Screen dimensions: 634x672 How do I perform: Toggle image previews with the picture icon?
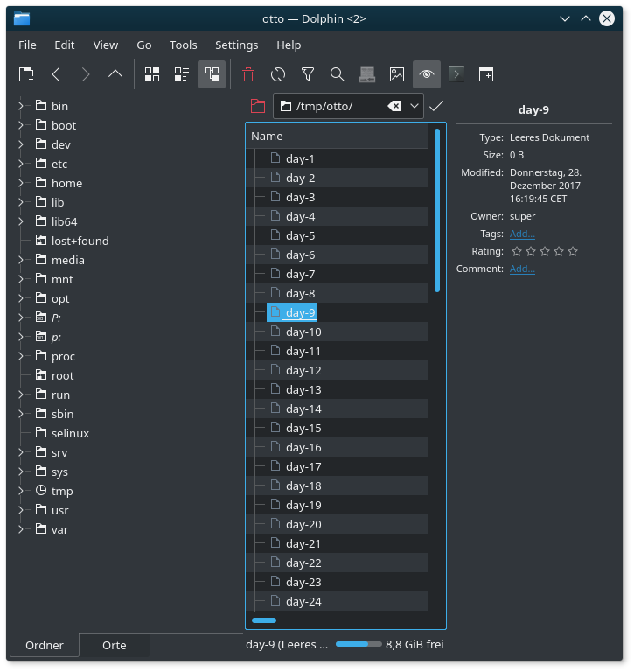[397, 74]
